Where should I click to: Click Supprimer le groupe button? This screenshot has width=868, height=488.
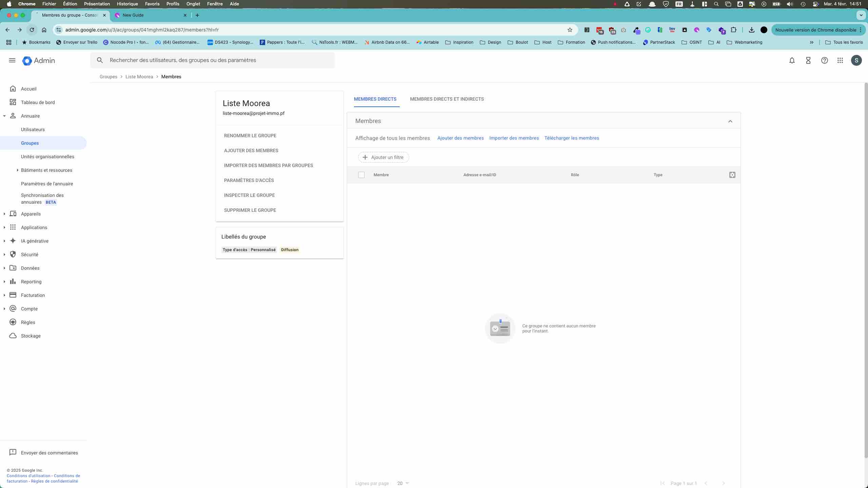click(x=250, y=210)
